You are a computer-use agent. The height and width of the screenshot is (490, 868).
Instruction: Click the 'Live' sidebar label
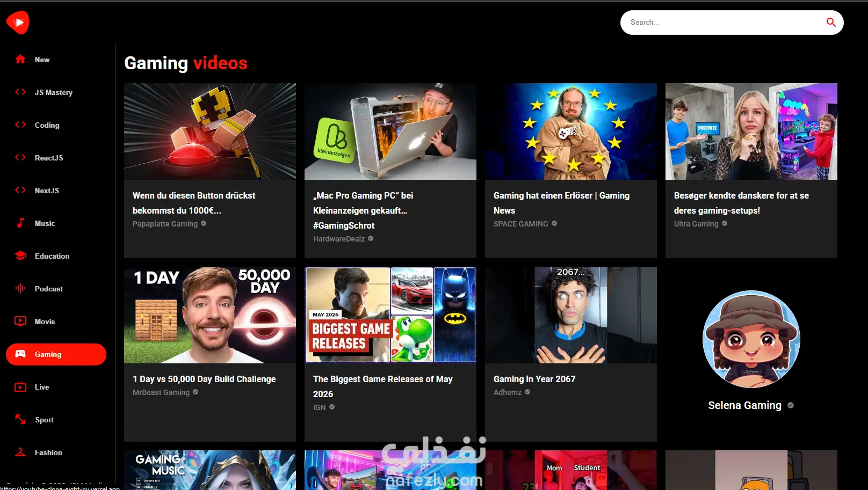pyautogui.click(x=42, y=387)
